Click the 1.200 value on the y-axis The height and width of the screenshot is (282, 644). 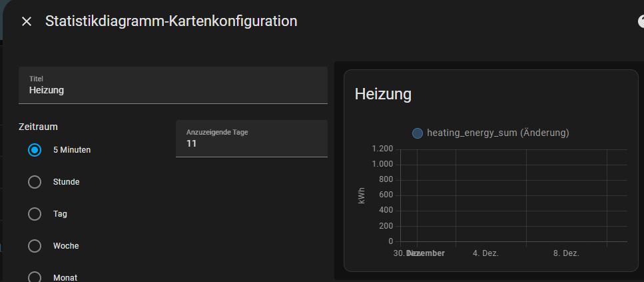click(382, 149)
